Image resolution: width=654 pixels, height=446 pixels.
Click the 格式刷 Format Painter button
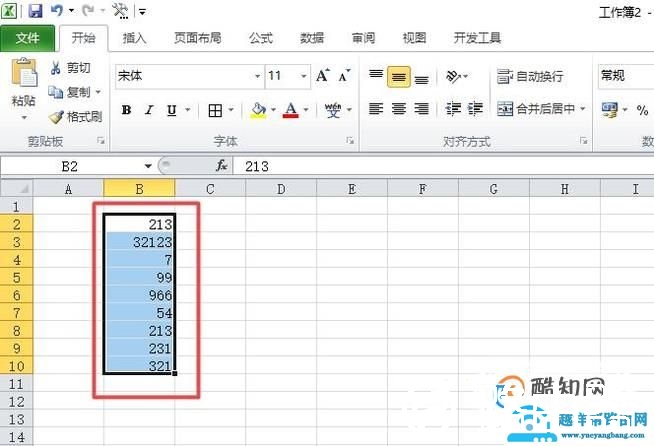tap(75, 116)
